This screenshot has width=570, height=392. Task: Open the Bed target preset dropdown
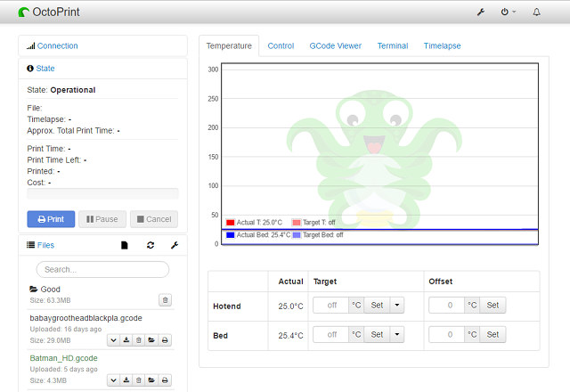point(397,335)
